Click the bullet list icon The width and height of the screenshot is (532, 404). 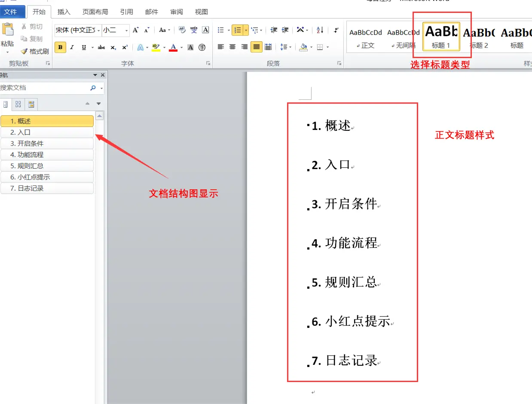(221, 30)
